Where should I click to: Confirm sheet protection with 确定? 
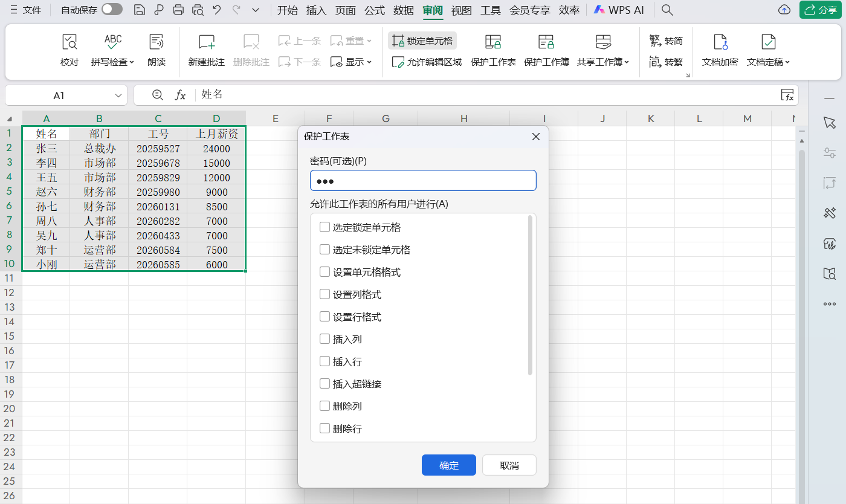tap(448, 465)
